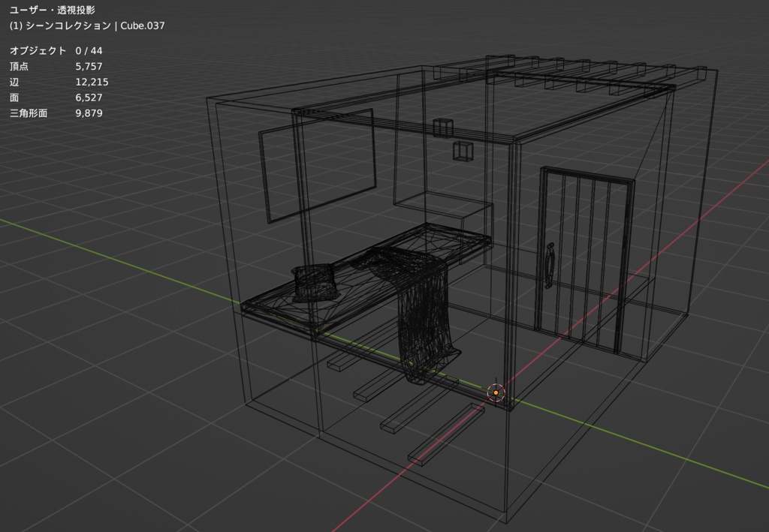Select the upper small cube on the back wall
The image size is (769, 532).
click(442, 128)
